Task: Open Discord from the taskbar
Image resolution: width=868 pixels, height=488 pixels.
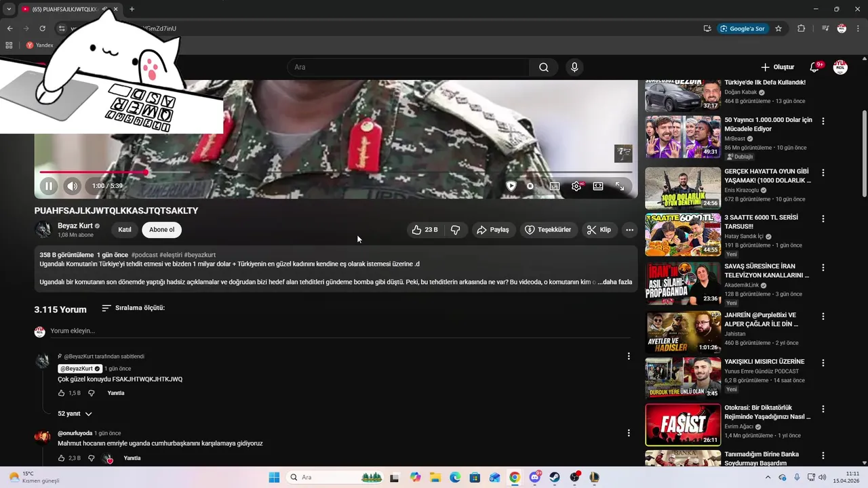Action: tap(535, 477)
